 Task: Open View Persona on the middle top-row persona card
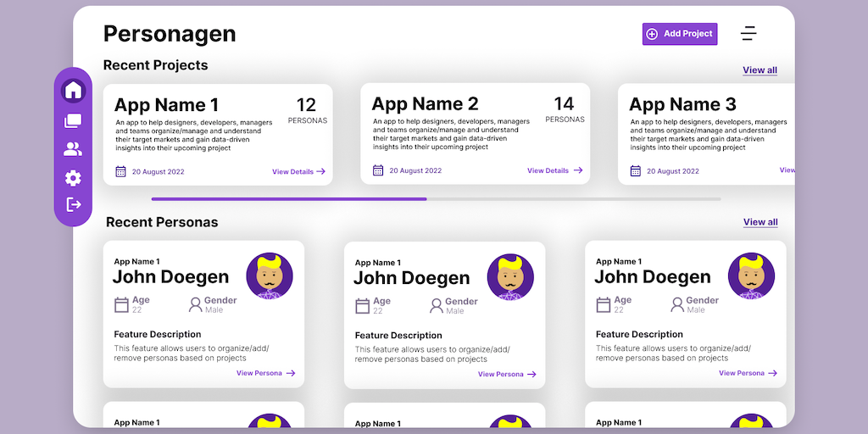pyautogui.click(x=508, y=374)
